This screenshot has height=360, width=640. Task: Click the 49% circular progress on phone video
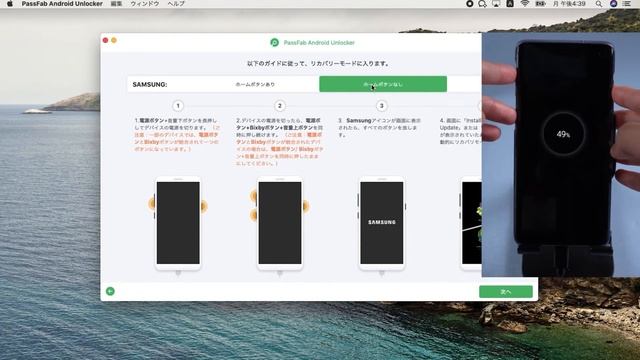563,134
